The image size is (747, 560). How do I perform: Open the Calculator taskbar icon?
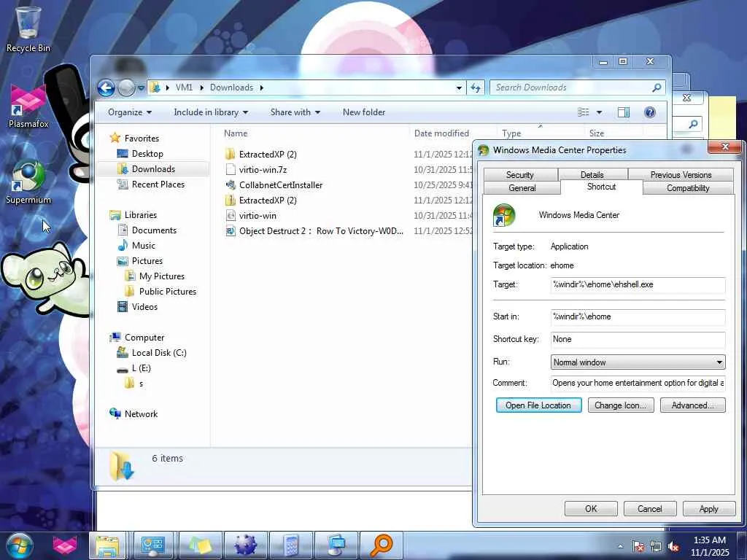click(291, 545)
